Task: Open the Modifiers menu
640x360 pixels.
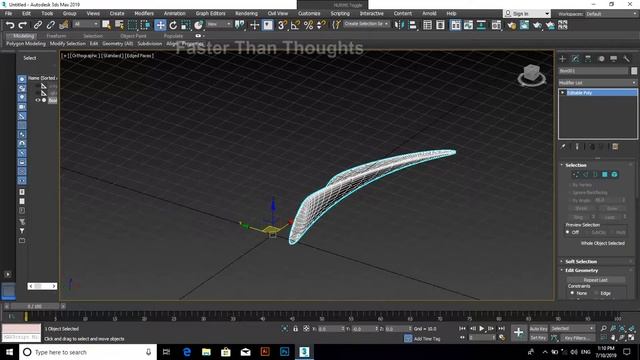Action: (x=144, y=13)
